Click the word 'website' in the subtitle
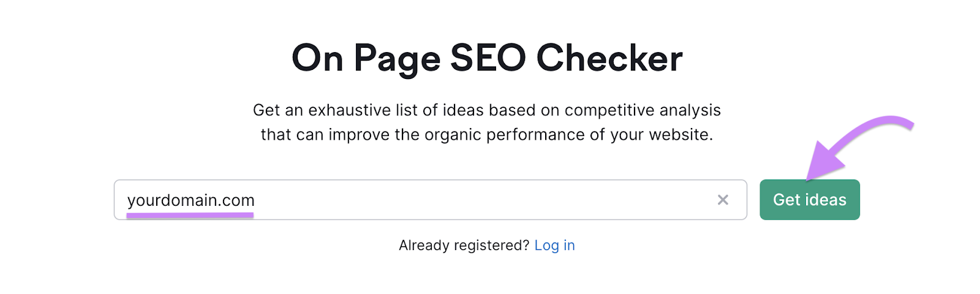This screenshot has height=294, width=980. click(x=679, y=135)
